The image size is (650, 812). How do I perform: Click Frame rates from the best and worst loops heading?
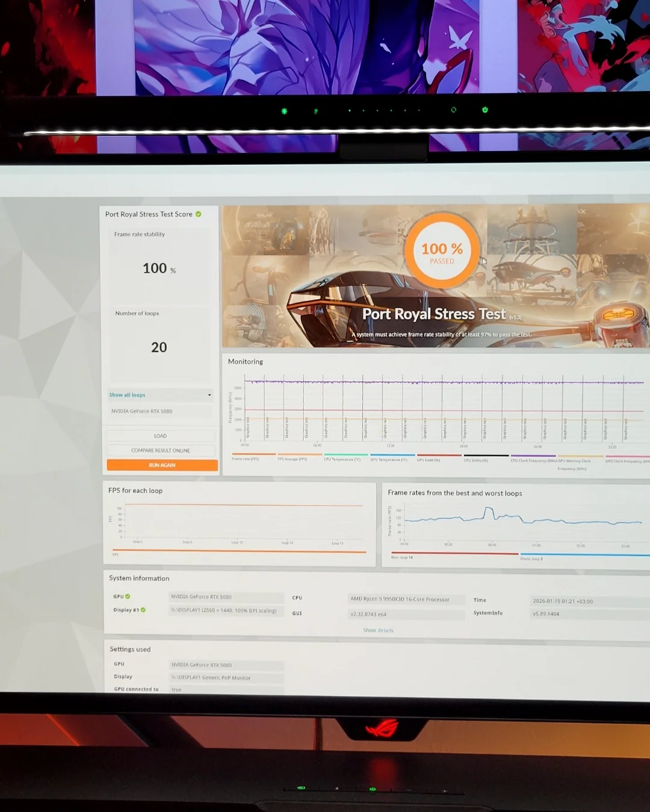455,493
